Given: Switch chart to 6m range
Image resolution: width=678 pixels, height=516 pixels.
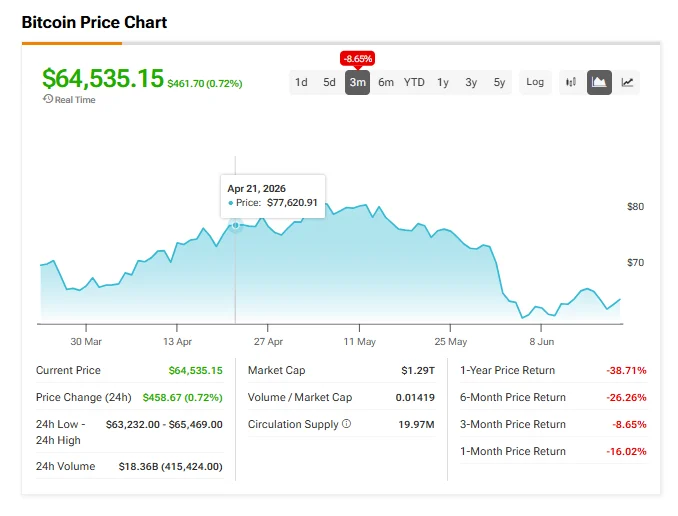Looking at the screenshot, I should (x=386, y=82).
